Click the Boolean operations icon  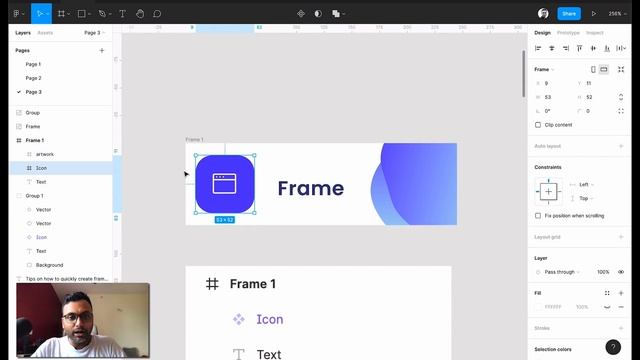(x=336, y=13)
